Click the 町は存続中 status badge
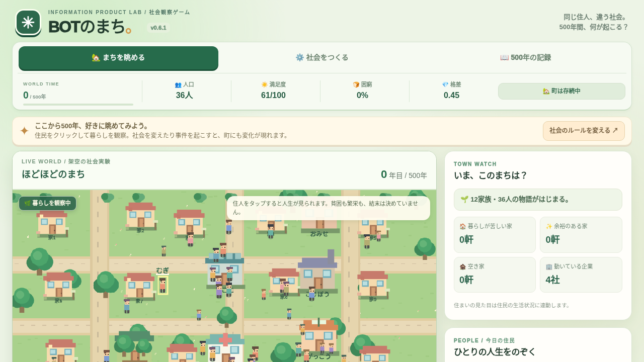The image size is (644, 362). (561, 91)
